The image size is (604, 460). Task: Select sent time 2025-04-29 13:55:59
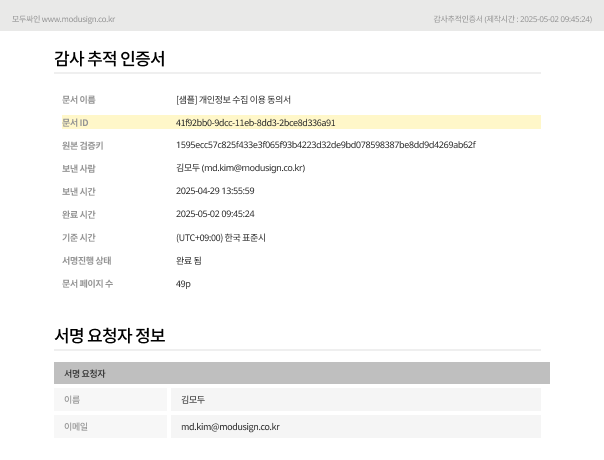pos(215,191)
